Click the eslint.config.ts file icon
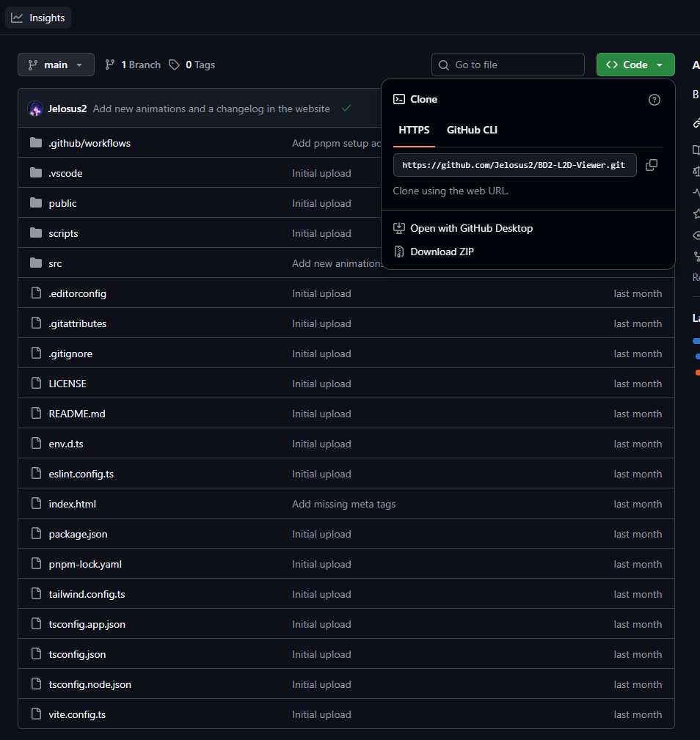 coord(37,474)
